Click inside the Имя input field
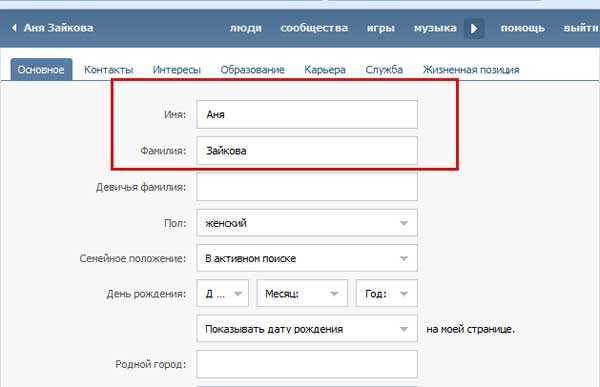Viewport: 600px width, 387px height. pos(307,114)
